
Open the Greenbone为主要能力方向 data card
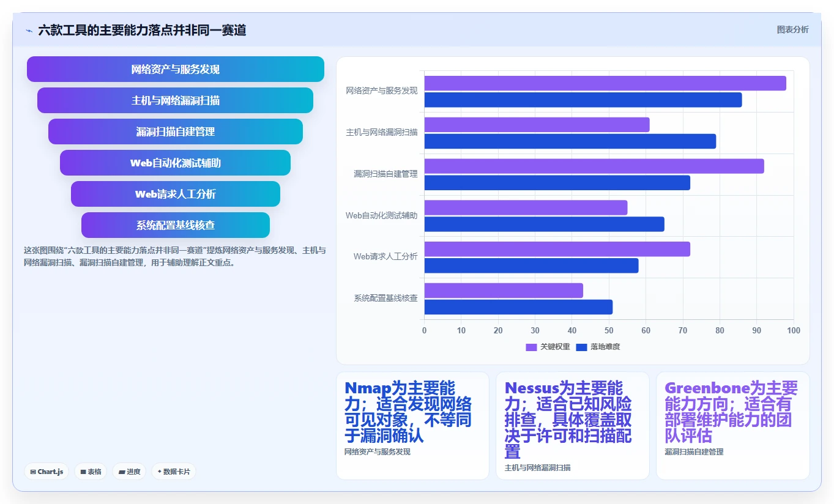732,426
